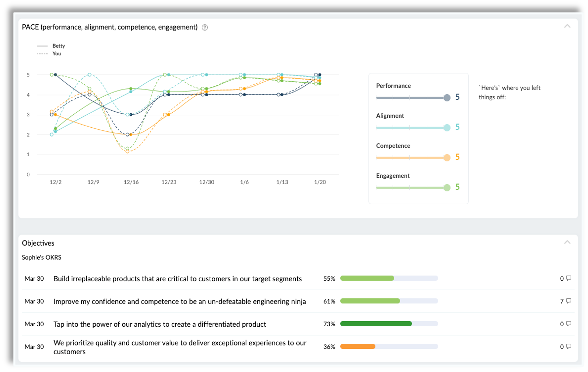Adjust the Performance slider handle
Viewport: 588px width, 372px height.
(x=447, y=98)
